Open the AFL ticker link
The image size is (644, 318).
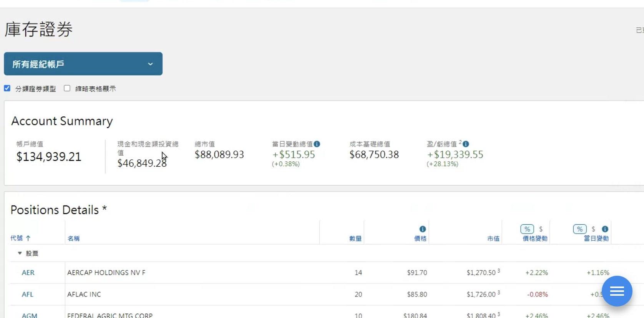28,295
